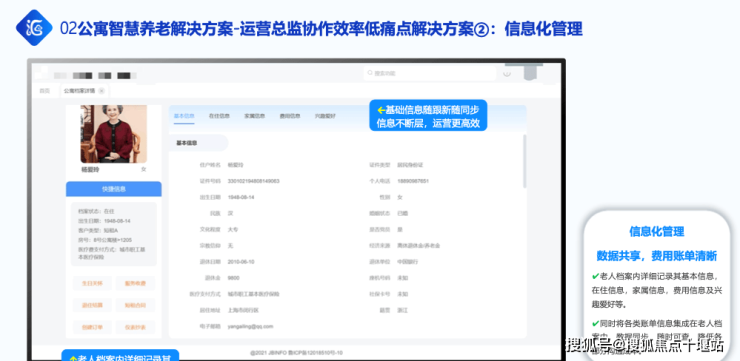Click the 退住结算 shortcut button
740x361 pixels.
[x=92, y=305]
